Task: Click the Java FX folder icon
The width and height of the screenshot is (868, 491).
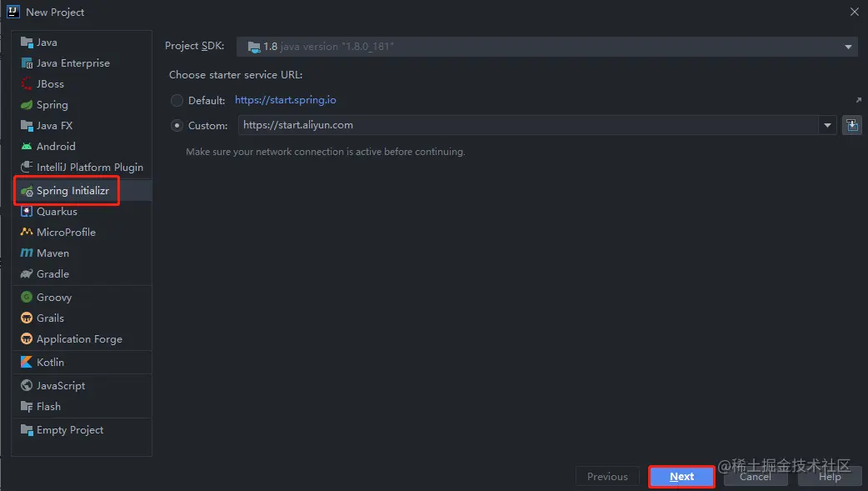Action: pos(27,125)
